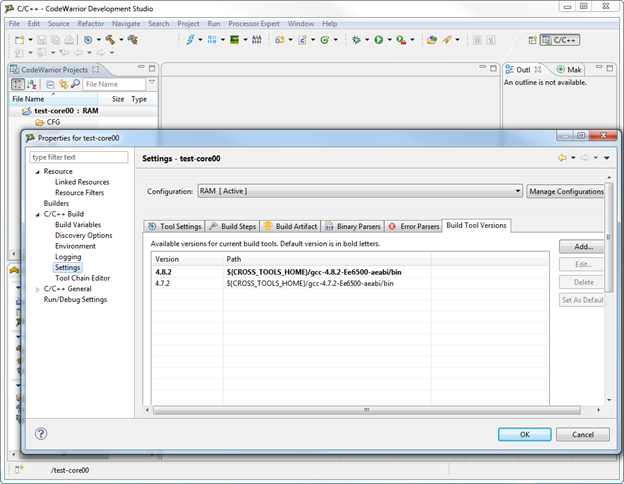Open dropdown arrow next to Run icon

click(x=390, y=40)
